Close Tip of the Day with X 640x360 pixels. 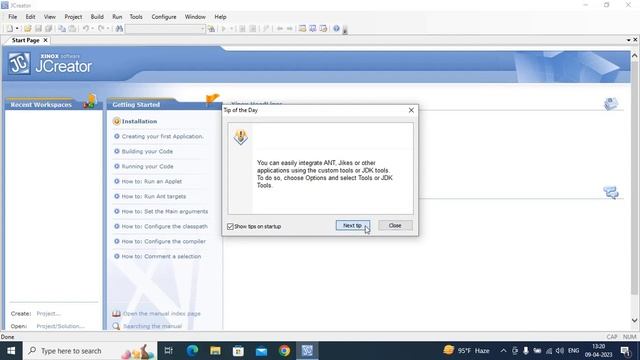point(411,110)
